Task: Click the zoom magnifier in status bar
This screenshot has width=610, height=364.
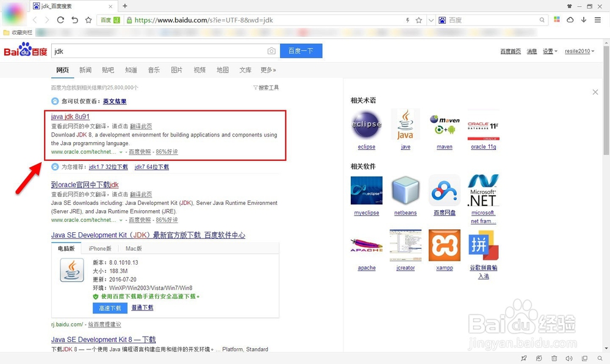Action: tap(600, 358)
